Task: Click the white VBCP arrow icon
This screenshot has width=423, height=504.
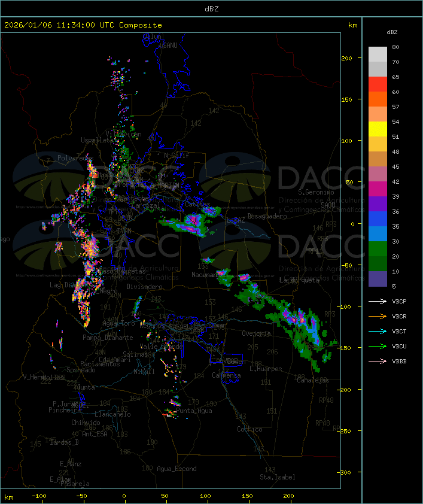Action: [x=378, y=301]
